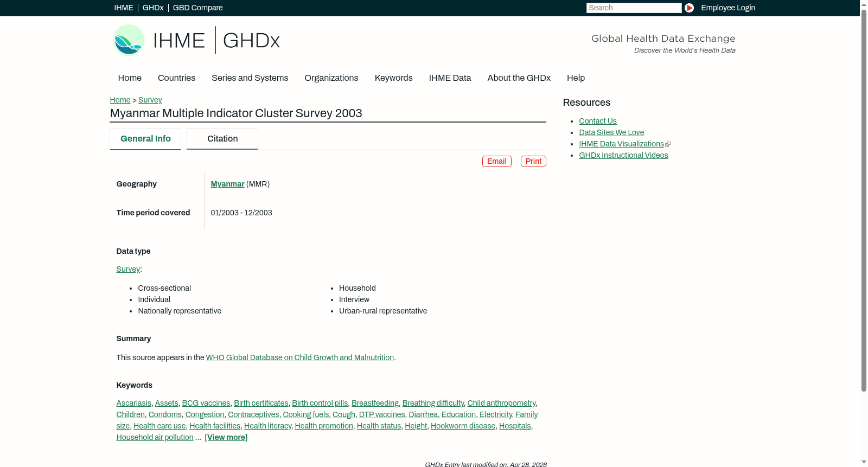
Task: Open the Hospitals keyword
Action: [515, 426]
